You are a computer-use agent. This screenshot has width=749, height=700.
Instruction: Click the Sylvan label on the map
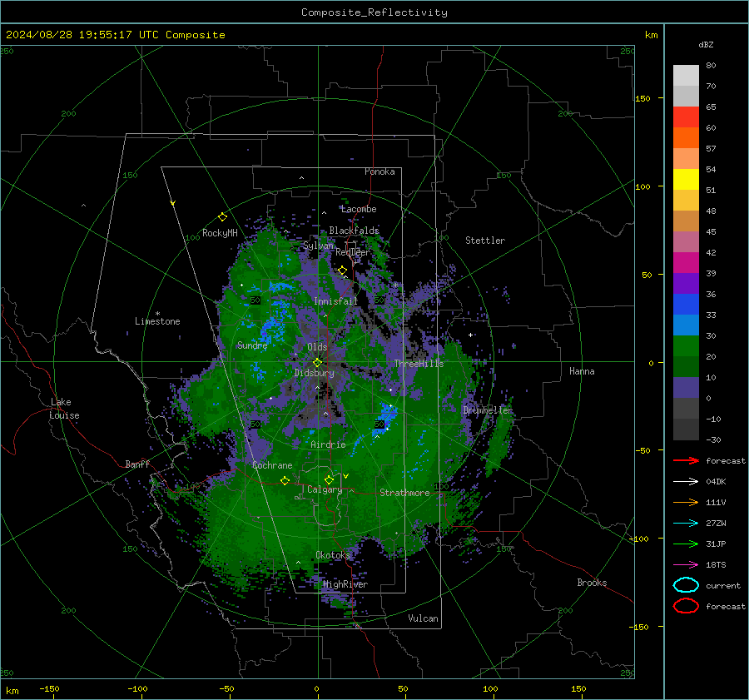(318, 246)
